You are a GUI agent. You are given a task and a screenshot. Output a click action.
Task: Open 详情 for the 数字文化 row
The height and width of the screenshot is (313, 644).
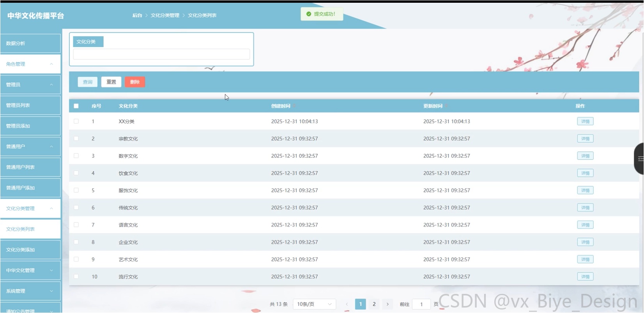coord(585,156)
